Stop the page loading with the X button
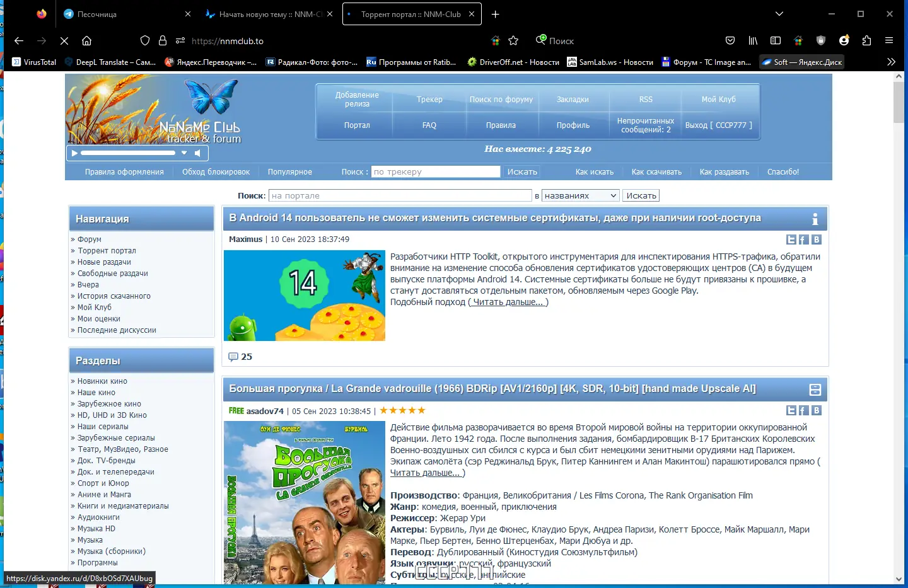 [x=64, y=41]
